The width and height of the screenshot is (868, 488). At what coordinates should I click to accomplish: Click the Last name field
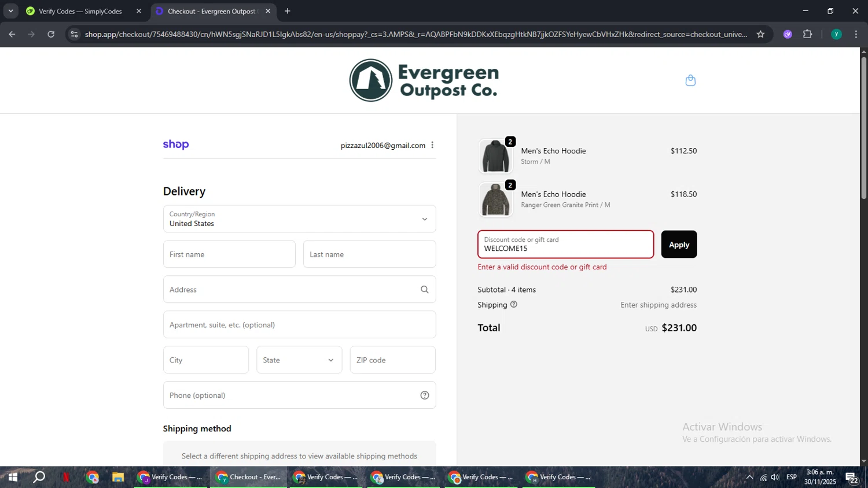coord(369,254)
